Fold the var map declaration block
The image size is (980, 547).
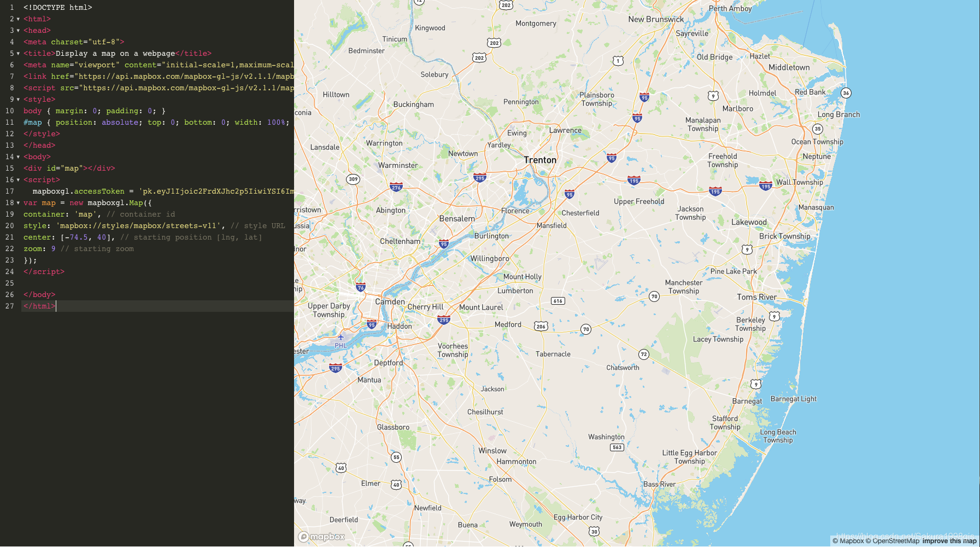18,203
